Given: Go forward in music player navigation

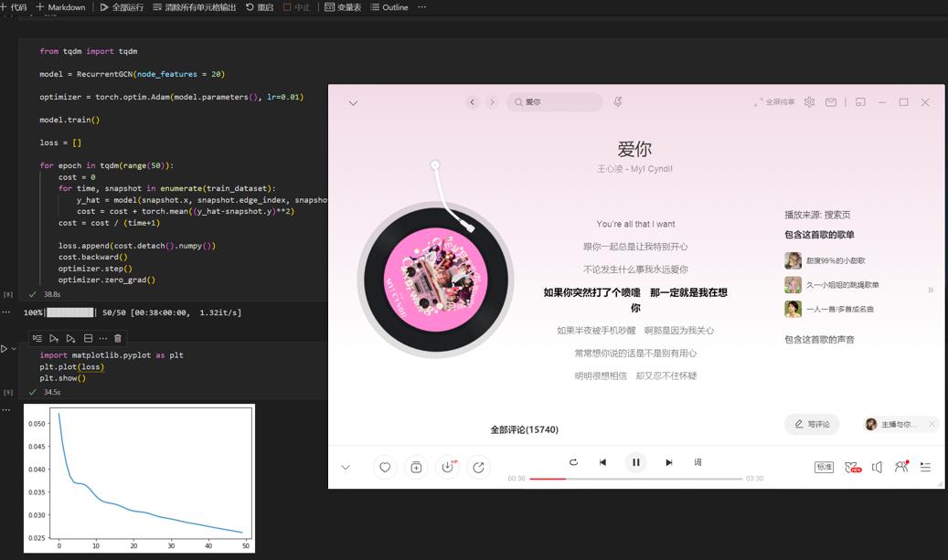Looking at the screenshot, I should click(x=492, y=102).
